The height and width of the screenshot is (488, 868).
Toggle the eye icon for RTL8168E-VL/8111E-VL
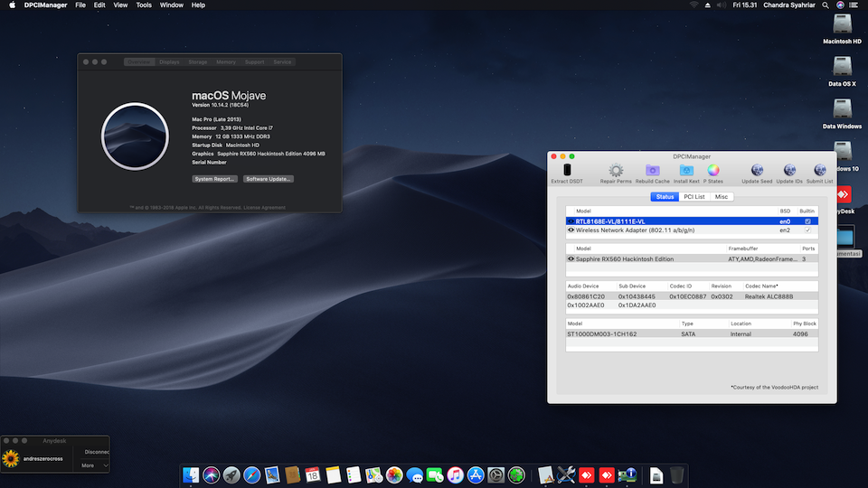coord(571,221)
